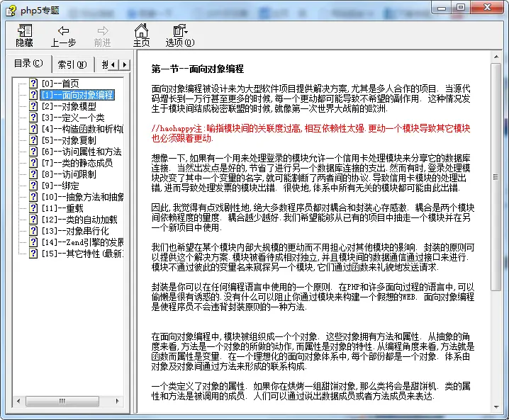Click the content pane vertical scrollbar down arrow
The height and width of the screenshot is (420, 509).
point(496,407)
